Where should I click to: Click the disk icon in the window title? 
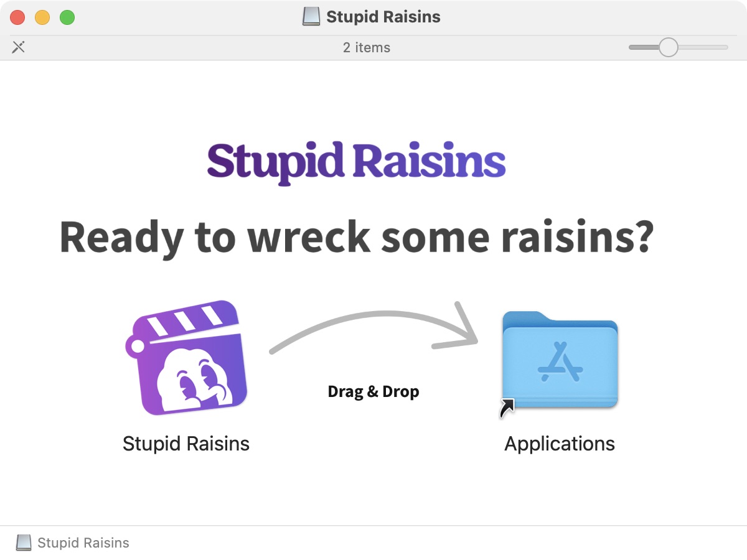(311, 17)
